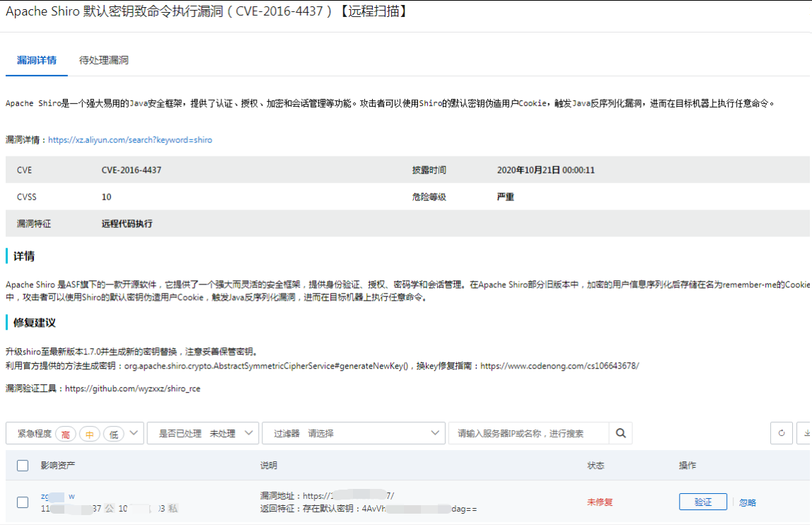Screen dimensions: 812x525
Task: Click the 状态 column header
Action: pos(596,466)
